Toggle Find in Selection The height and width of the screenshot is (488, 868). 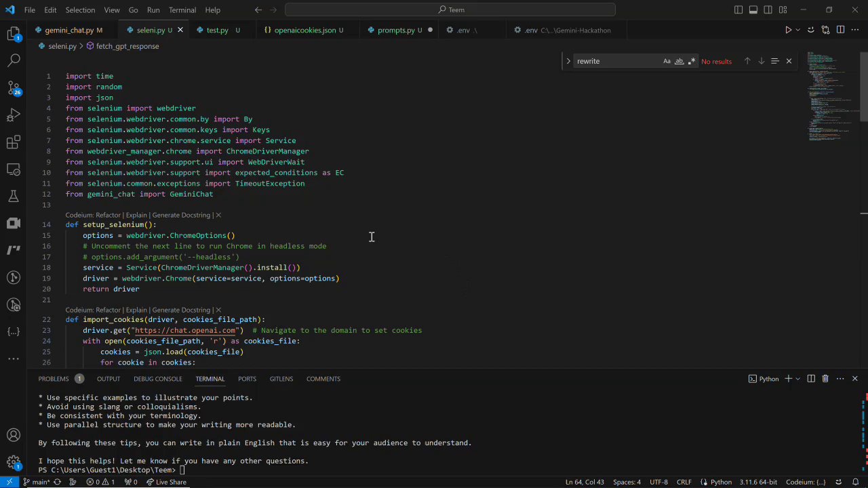774,61
